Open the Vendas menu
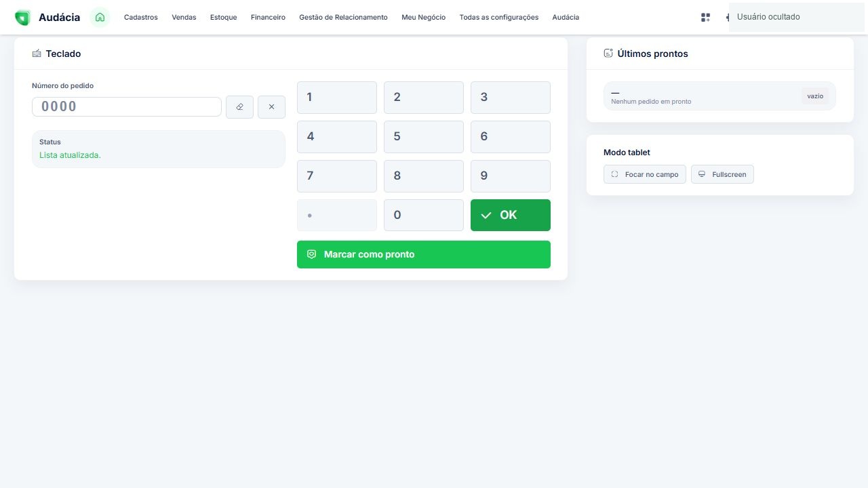 [x=184, y=18]
